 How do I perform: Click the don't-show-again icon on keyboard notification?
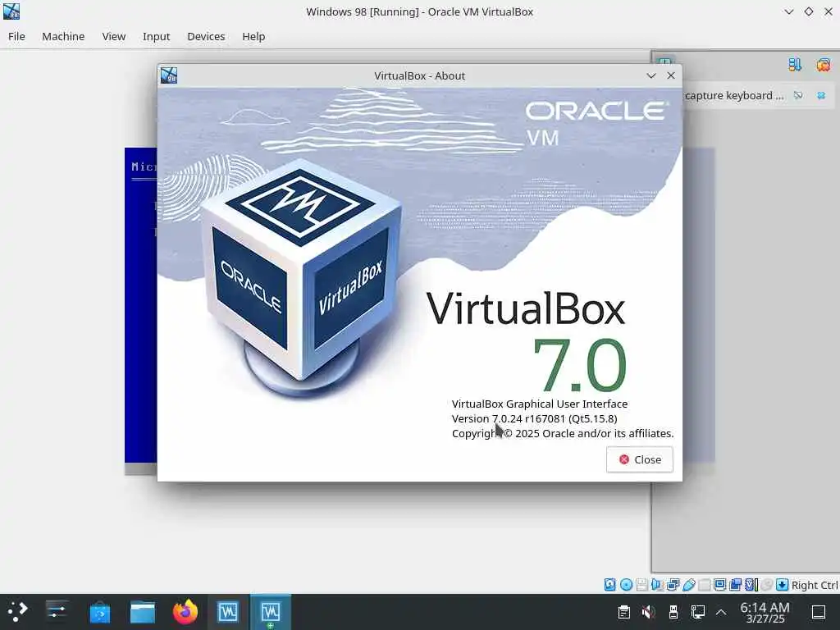[798, 95]
